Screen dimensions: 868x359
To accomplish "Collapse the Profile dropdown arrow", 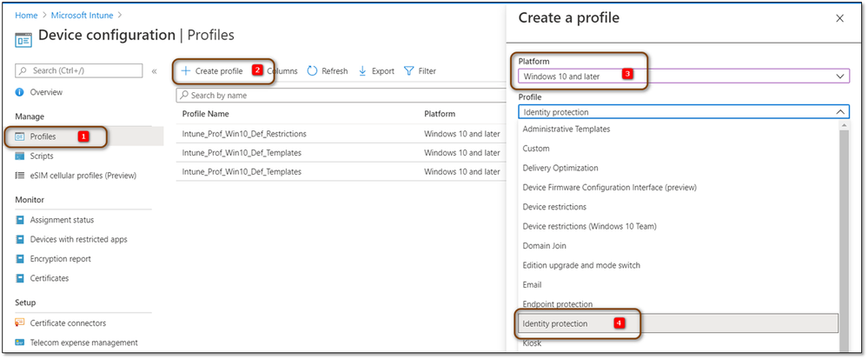I will [840, 112].
